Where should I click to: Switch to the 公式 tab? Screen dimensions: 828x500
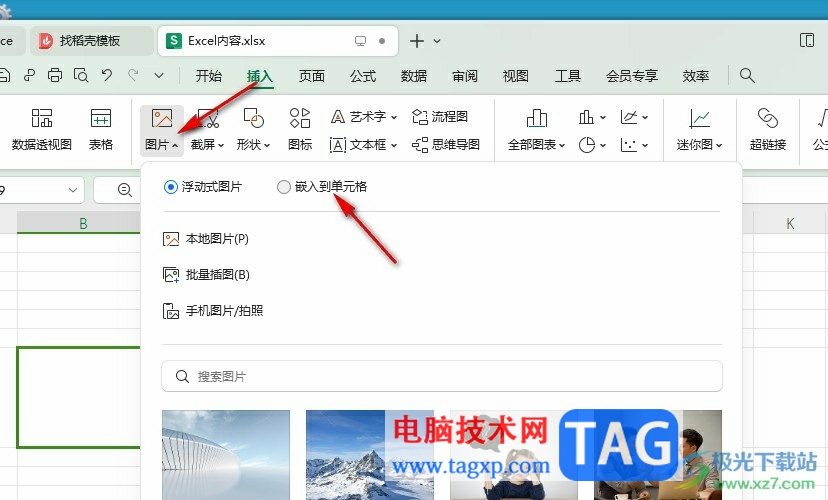pyautogui.click(x=363, y=76)
